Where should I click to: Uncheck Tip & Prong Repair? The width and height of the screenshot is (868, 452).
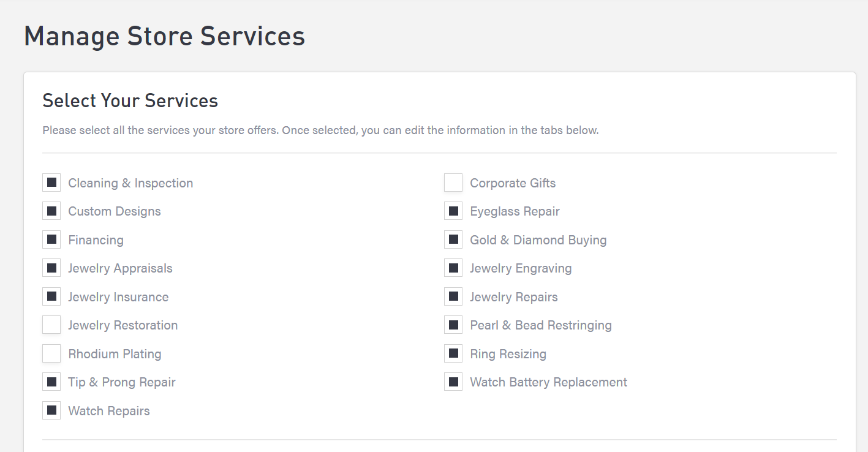51,382
